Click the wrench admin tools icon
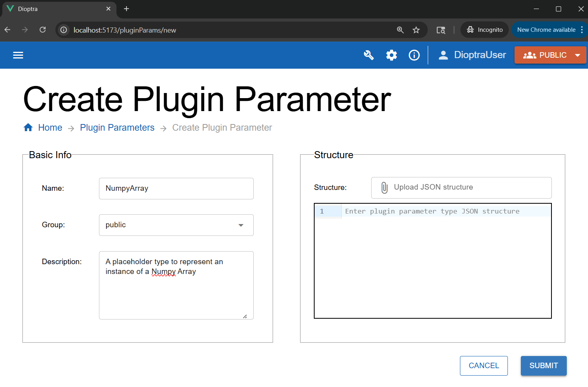 pyautogui.click(x=368, y=55)
